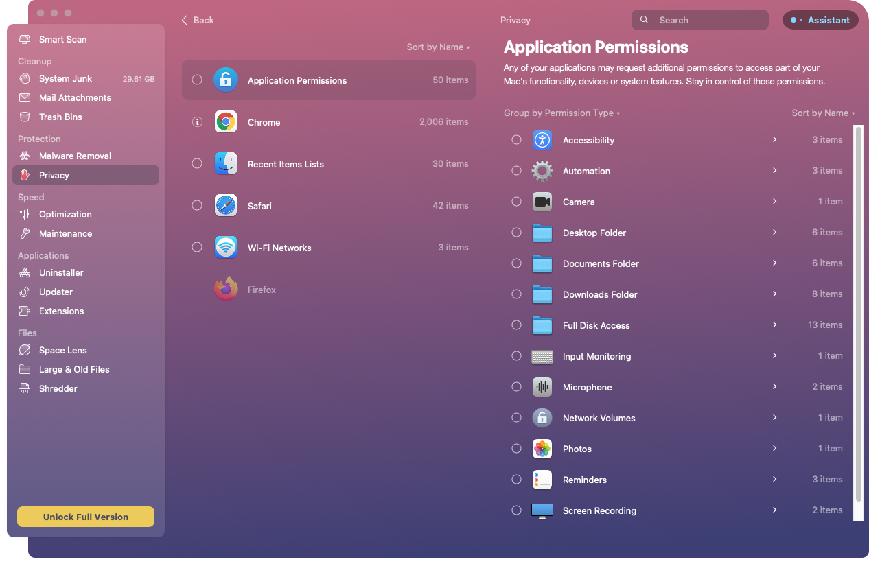Click the Microphone waveform icon
869x588 pixels.
542,387
